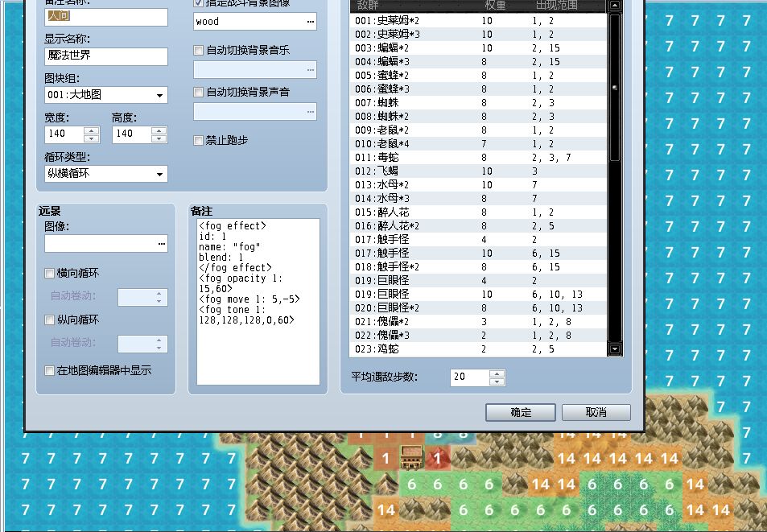Click scroll-down arrow of the encounter list
The height and width of the screenshot is (532, 767).
[615, 349]
